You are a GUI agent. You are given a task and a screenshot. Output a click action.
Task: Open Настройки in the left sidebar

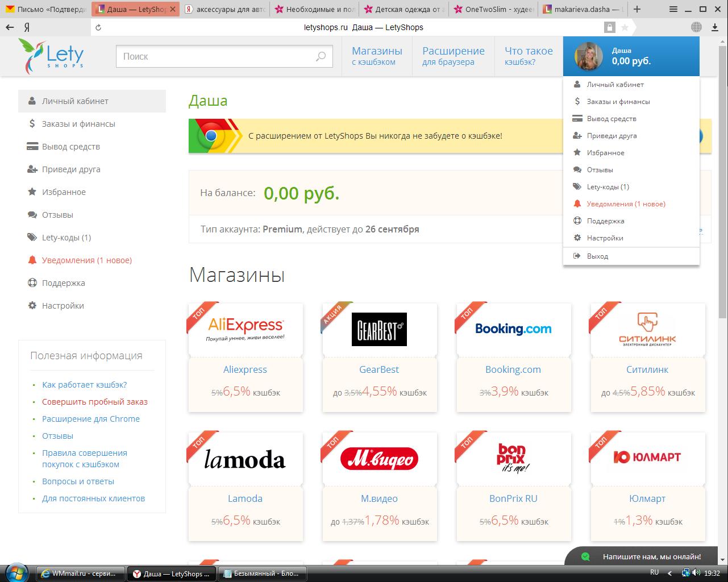pyautogui.click(x=92, y=306)
